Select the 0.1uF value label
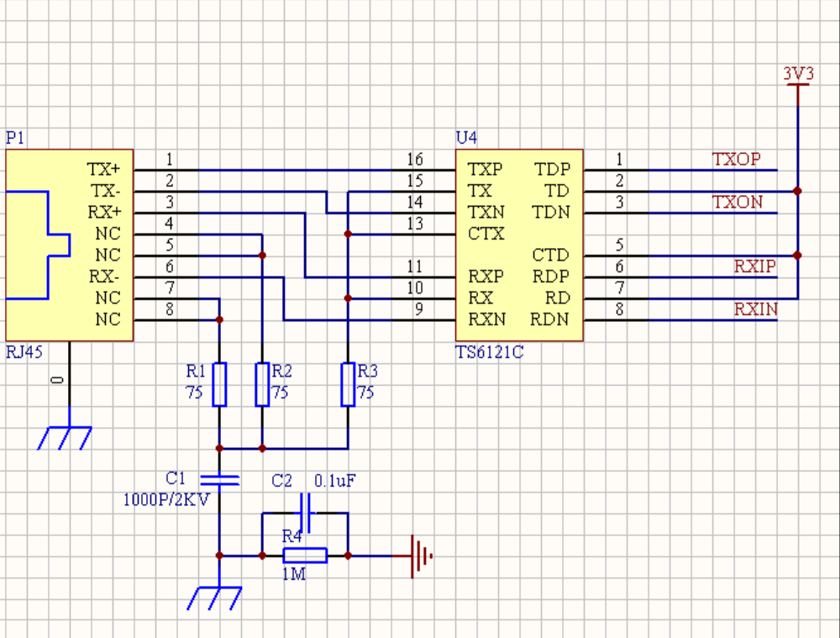 click(335, 481)
